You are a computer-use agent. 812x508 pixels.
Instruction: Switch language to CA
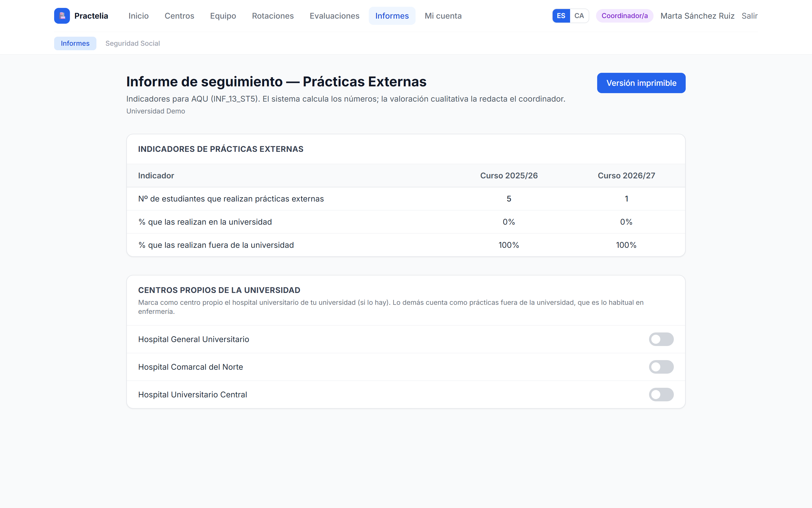tap(579, 16)
